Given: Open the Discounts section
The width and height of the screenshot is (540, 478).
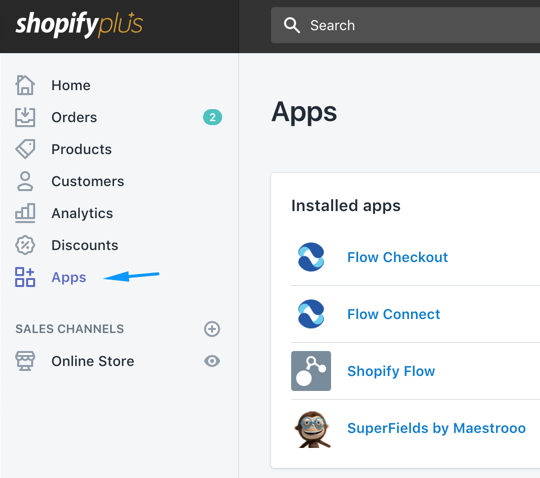Looking at the screenshot, I should pyautogui.click(x=85, y=246).
